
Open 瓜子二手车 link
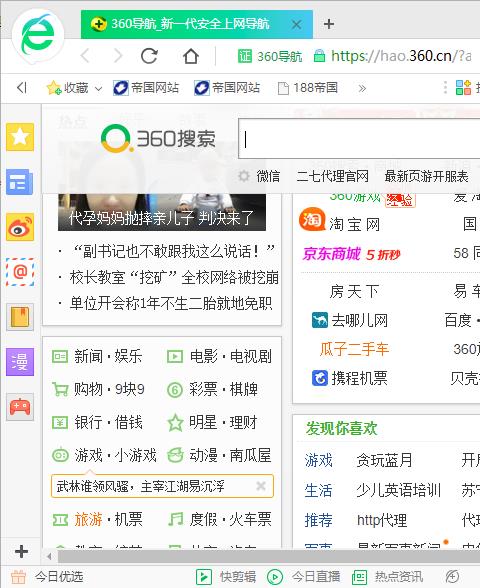[354, 349]
